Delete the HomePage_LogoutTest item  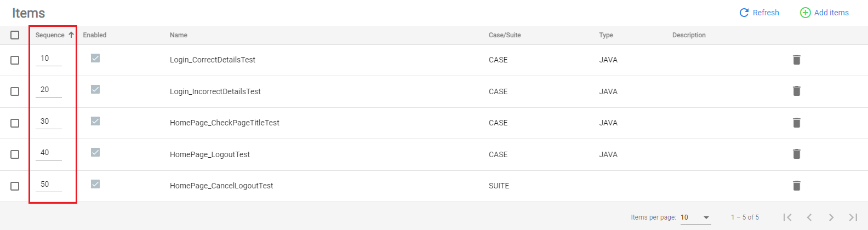click(x=797, y=154)
